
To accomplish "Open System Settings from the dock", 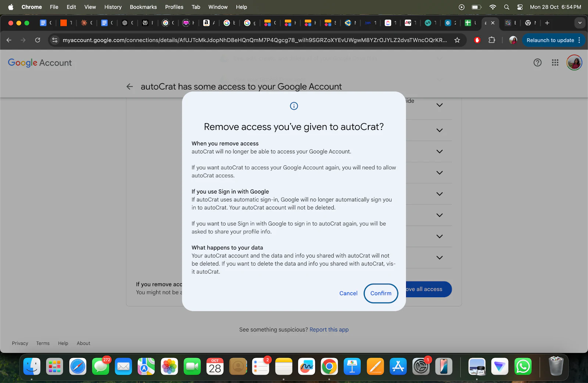I will tap(421, 367).
